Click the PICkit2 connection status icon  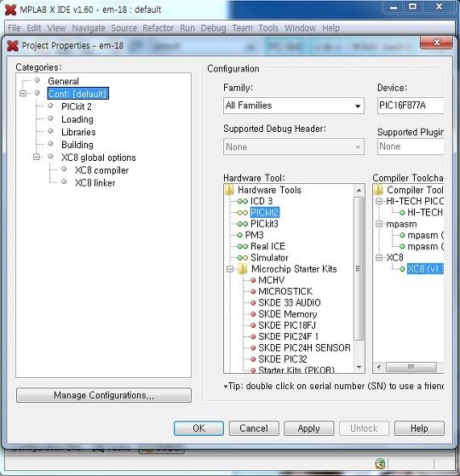coord(242,213)
